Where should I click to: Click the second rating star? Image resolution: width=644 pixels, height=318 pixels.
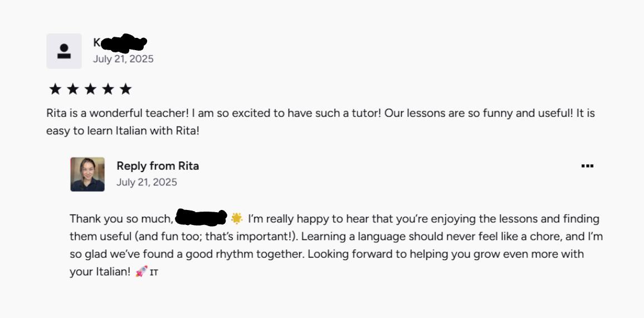[72, 89]
